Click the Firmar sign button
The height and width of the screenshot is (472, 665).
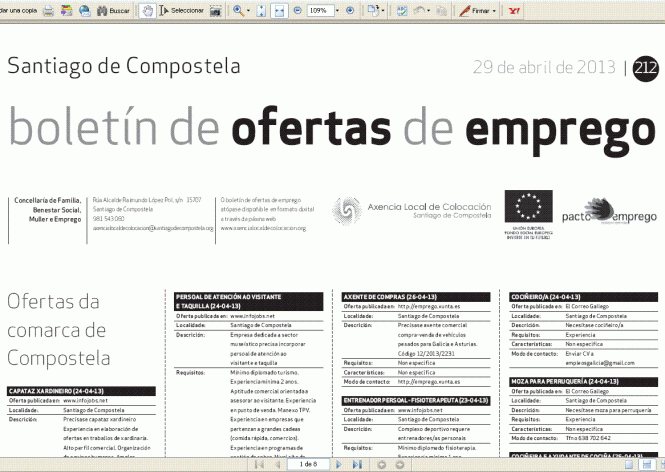coord(474,11)
